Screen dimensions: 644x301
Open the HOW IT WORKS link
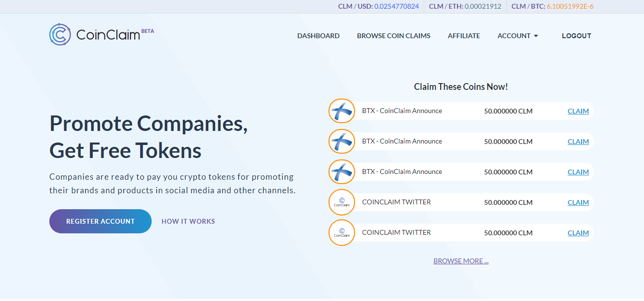point(188,221)
